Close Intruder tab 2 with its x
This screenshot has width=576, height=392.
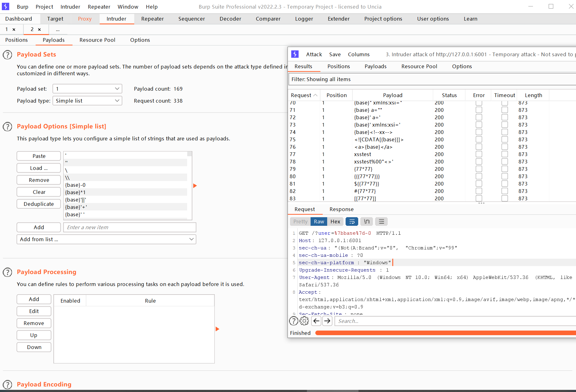pos(39,29)
